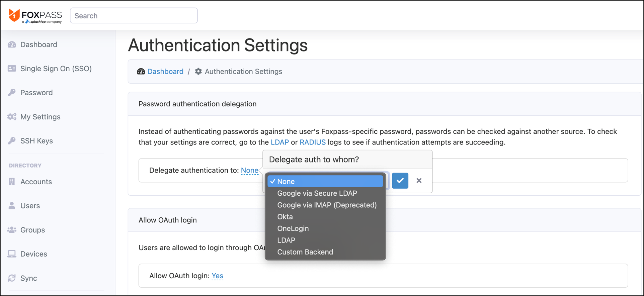
Task: Click the Allow OAuth login section header
Action: (x=168, y=220)
